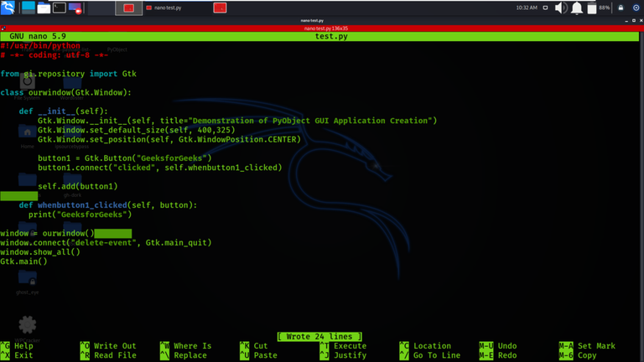Viewport: 644px width, 362px height.
Task: Click the ^T Execute shortcut
Action: click(343, 346)
